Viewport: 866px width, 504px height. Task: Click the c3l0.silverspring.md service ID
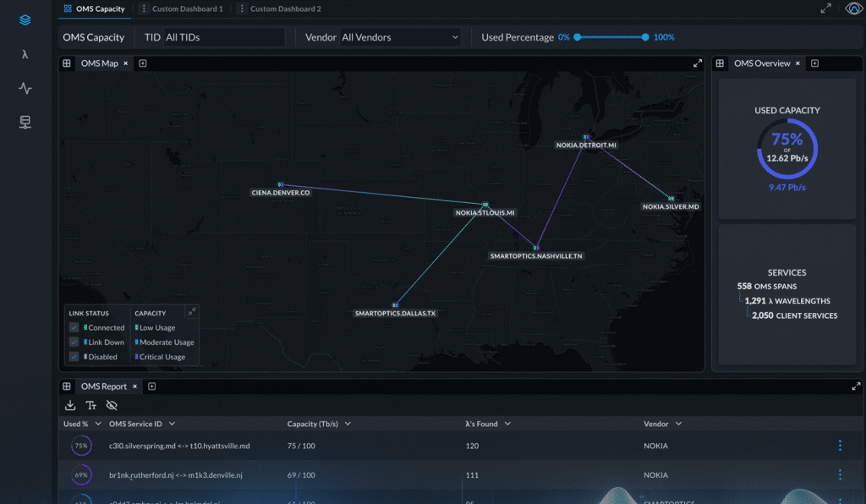(179, 446)
